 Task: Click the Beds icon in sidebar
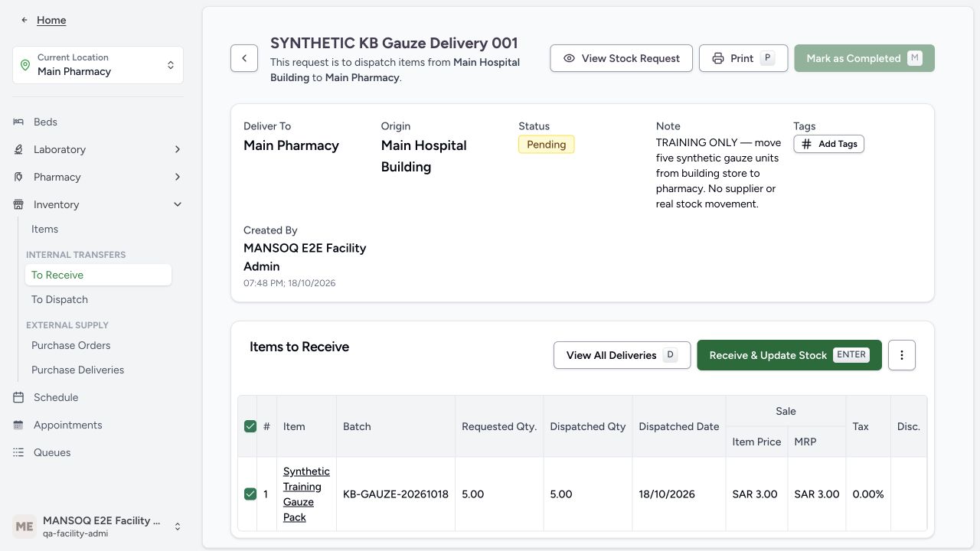tap(18, 122)
